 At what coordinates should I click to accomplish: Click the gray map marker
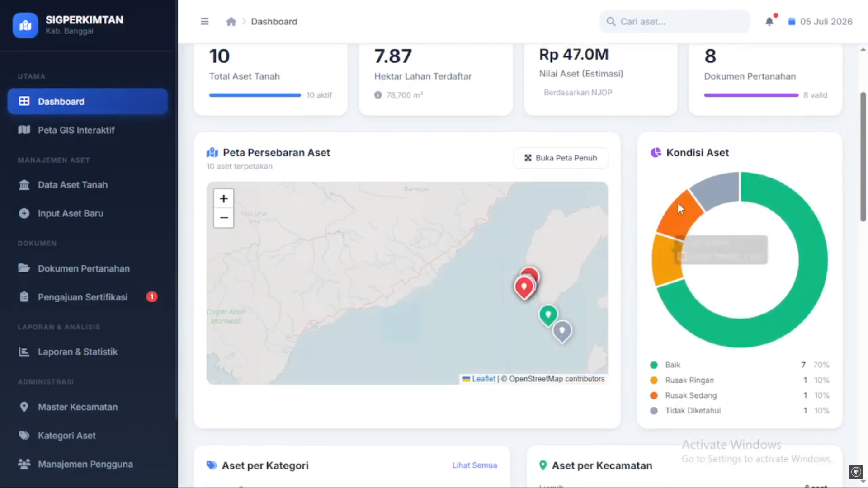pyautogui.click(x=562, y=331)
